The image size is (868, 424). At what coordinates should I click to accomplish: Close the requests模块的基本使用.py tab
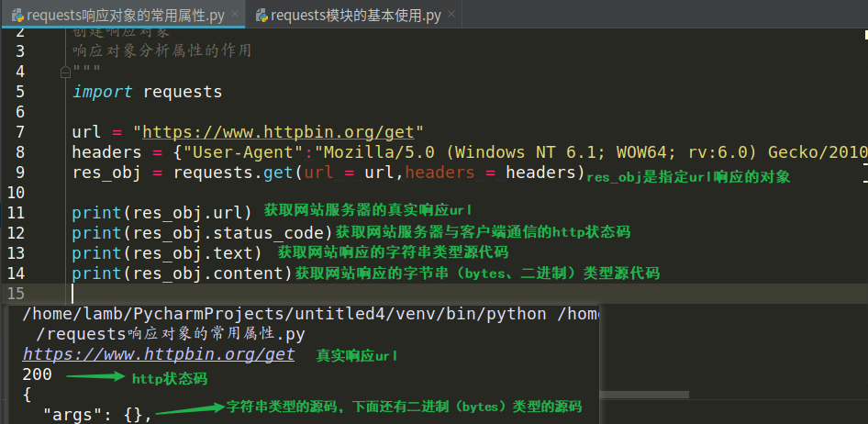pyautogui.click(x=451, y=16)
